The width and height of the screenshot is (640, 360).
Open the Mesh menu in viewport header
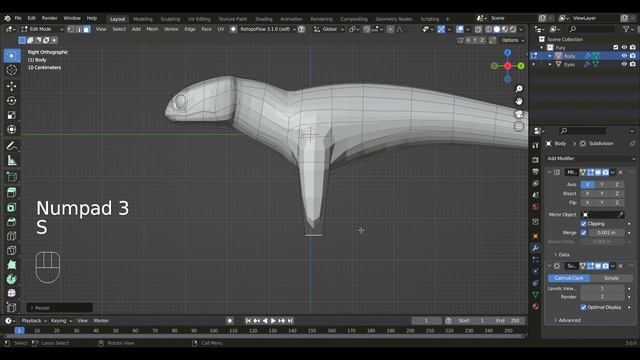[x=152, y=29]
